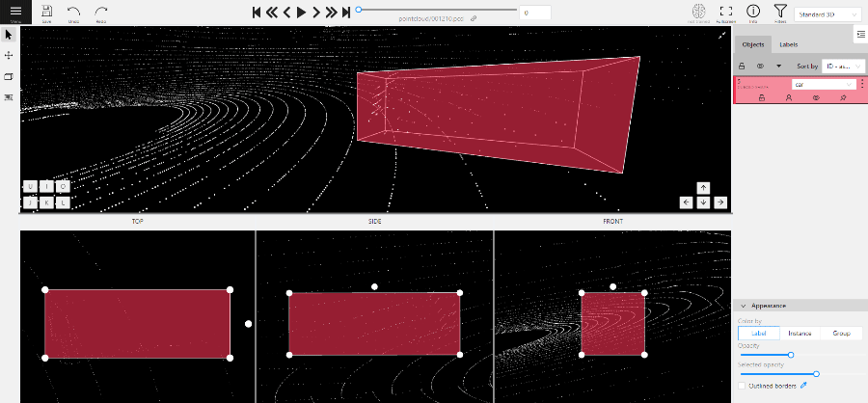This screenshot has height=403, width=868.
Task: Pin the car object
Action: point(843,98)
